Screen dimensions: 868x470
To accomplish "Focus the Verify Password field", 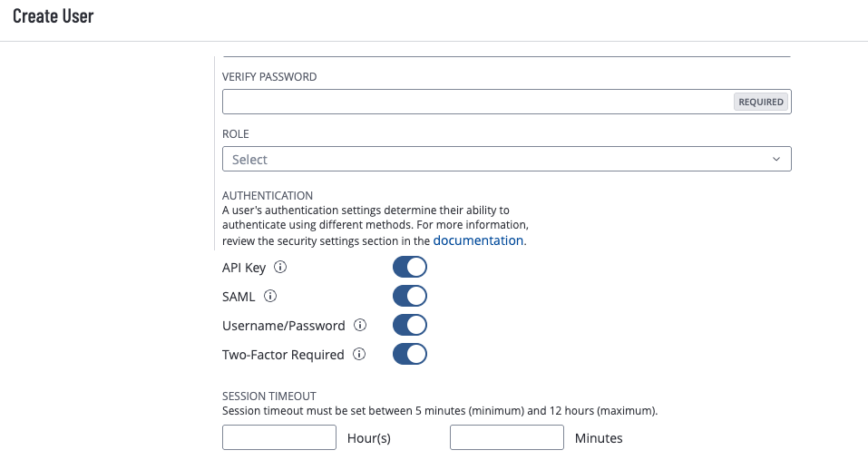I will click(x=476, y=102).
